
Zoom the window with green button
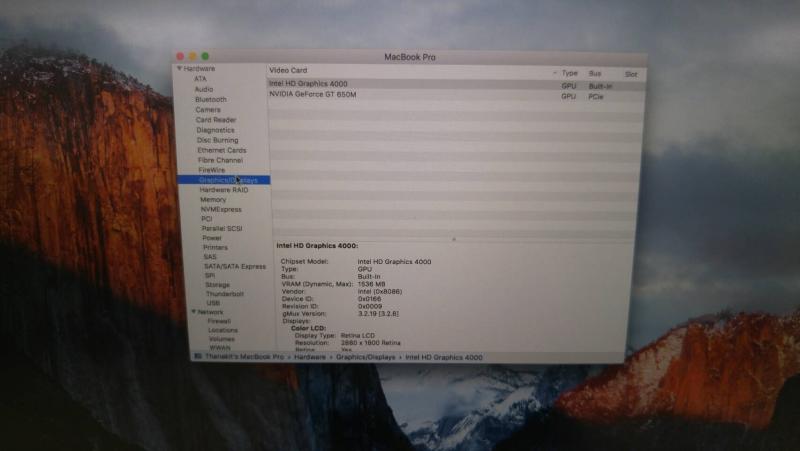205,56
